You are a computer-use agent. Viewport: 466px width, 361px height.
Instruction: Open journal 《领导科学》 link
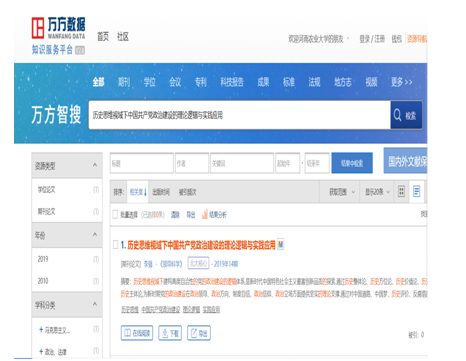point(171,264)
